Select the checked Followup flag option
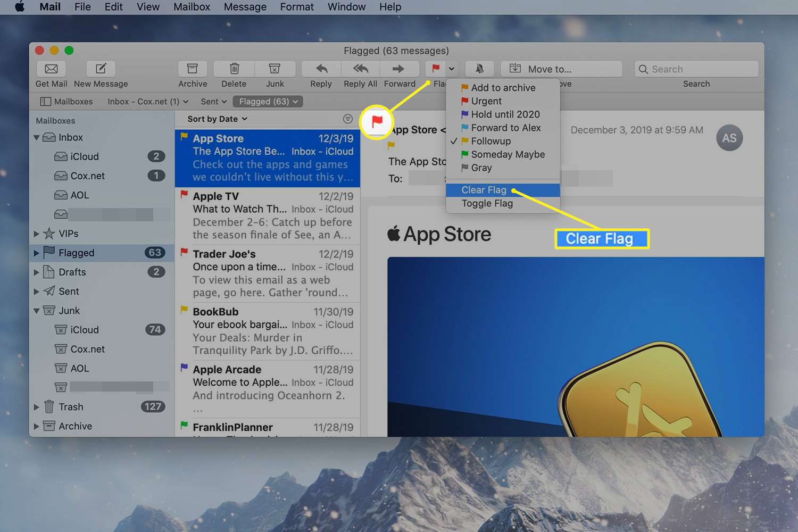 pyautogui.click(x=503, y=141)
